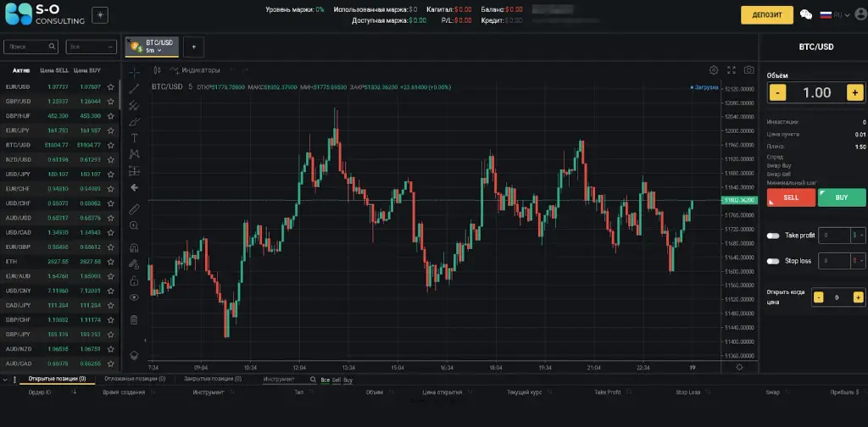Enable the magnet snap mode
868x427 pixels.
click(134, 247)
